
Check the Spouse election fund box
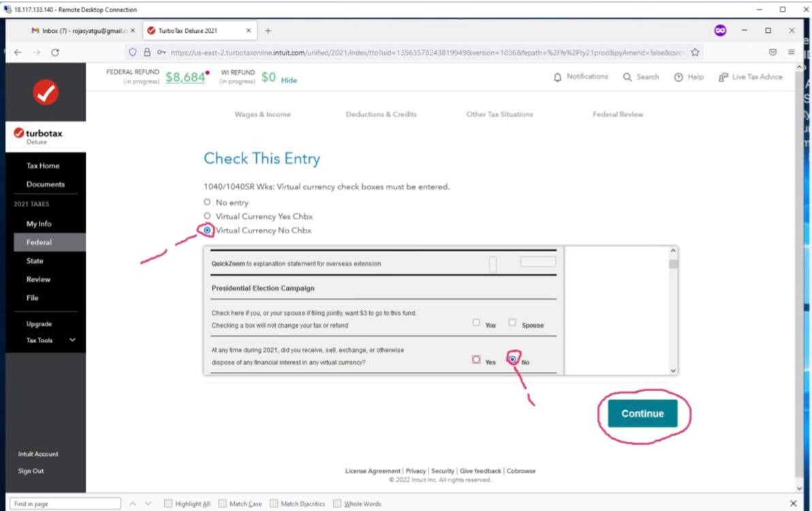(x=512, y=322)
